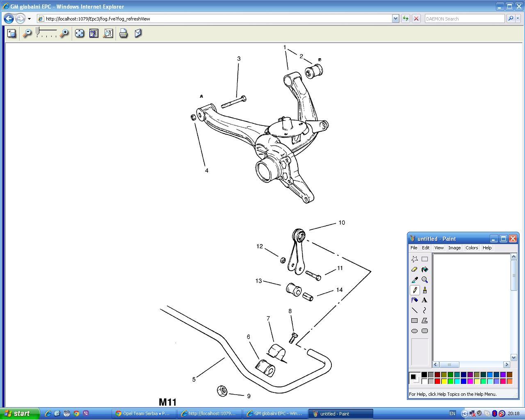Switch to Opel Team Serbia taskbar window
Image resolution: width=525 pixels, height=420 pixels.
pyautogui.click(x=144, y=413)
